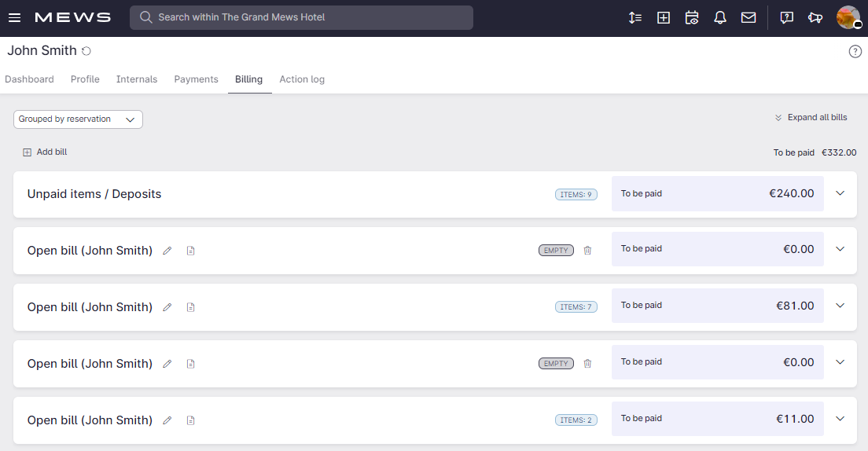Open document icon on €81.00 bill
Screen dimensions: 868x451
click(x=190, y=307)
